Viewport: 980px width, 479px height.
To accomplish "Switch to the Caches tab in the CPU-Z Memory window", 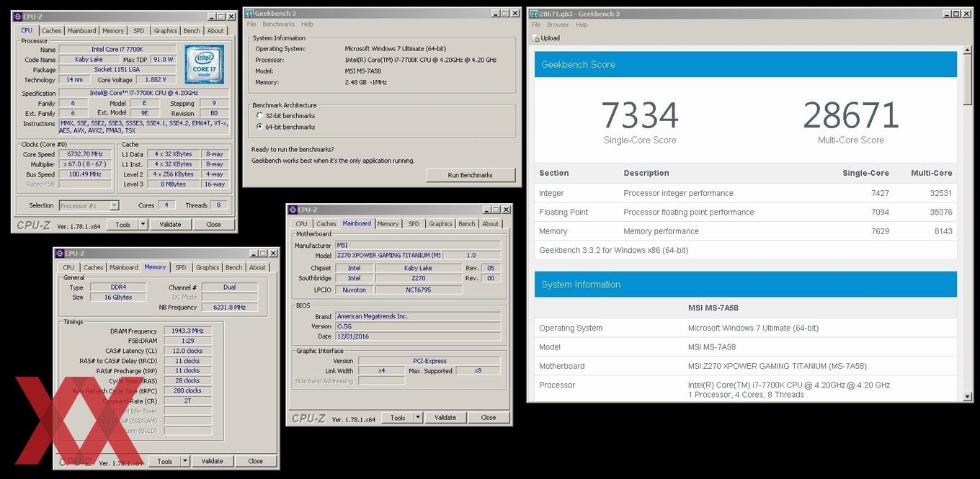I will 93,267.
